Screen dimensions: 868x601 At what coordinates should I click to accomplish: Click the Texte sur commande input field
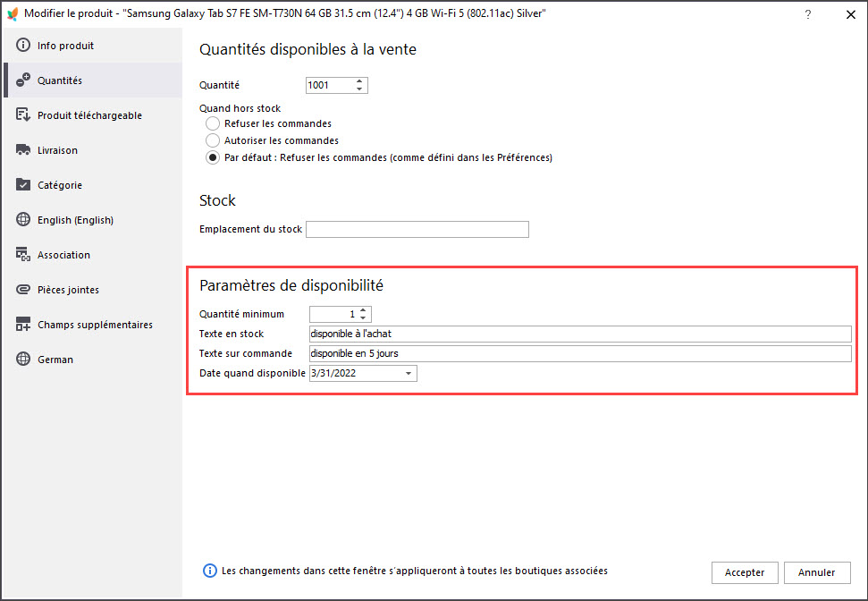click(x=580, y=353)
